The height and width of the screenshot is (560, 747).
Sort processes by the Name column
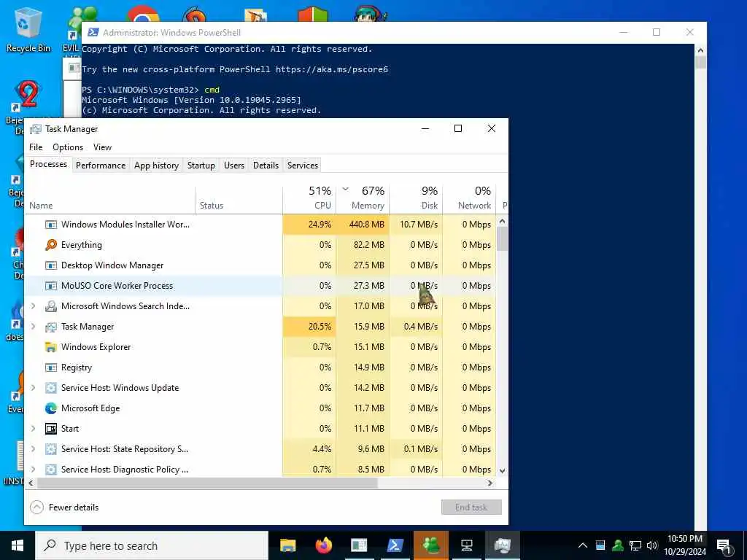coord(109,200)
